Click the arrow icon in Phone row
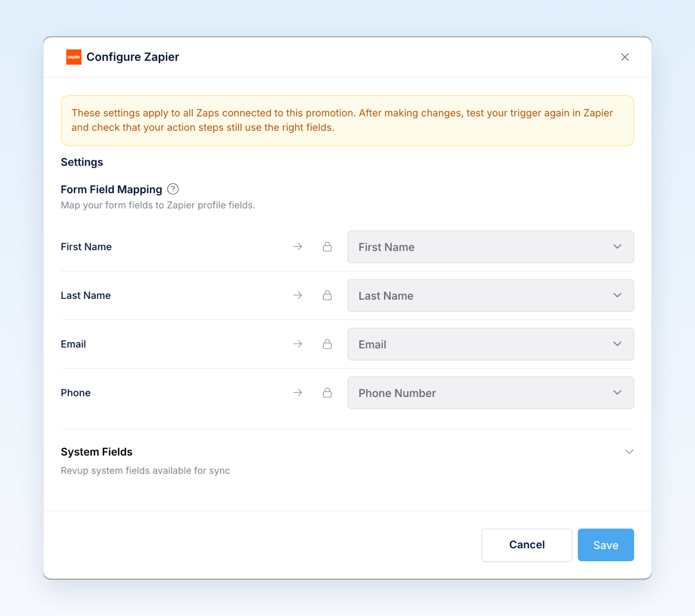The height and width of the screenshot is (616, 695). (x=298, y=393)
